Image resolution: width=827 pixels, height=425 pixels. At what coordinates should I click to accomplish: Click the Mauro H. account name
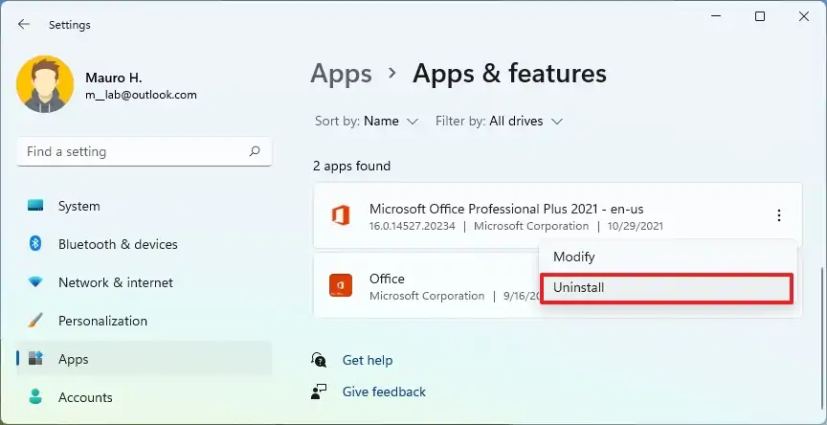[x=113, y=78]
